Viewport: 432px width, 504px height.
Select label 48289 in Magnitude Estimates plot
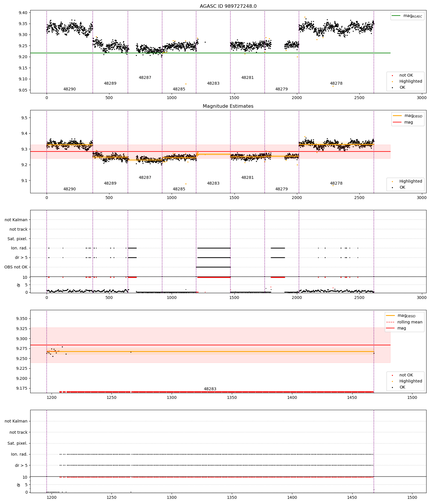110,183
